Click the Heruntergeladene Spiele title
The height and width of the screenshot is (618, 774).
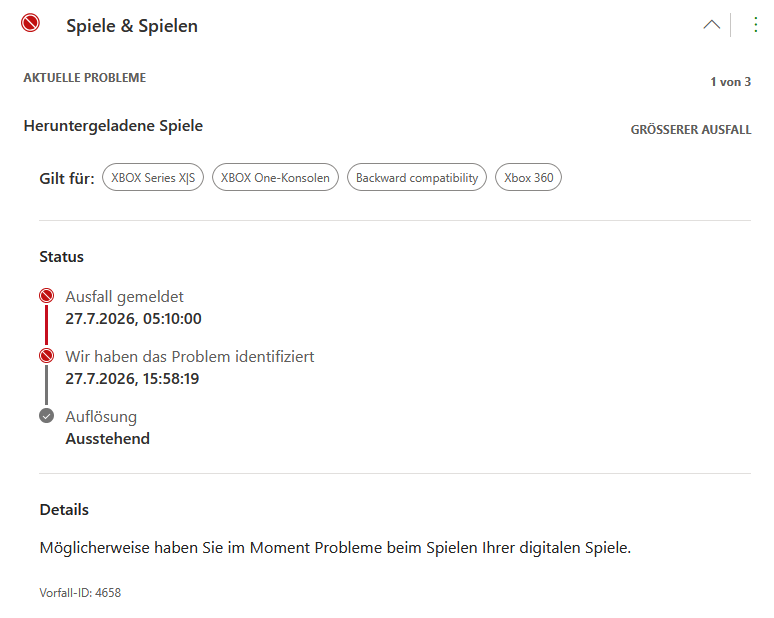[x=113, y=126]
